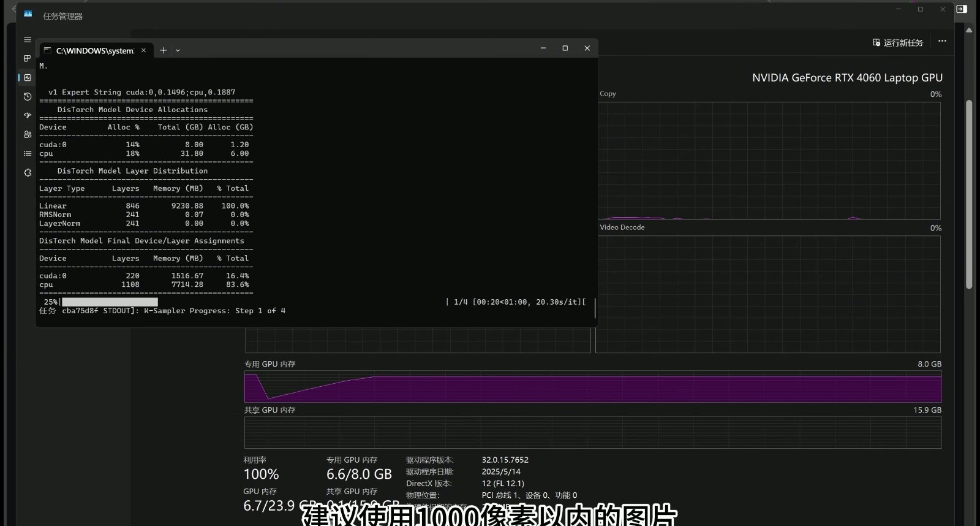Open the Processes page in Task Manager sidebar

[28, 58]
